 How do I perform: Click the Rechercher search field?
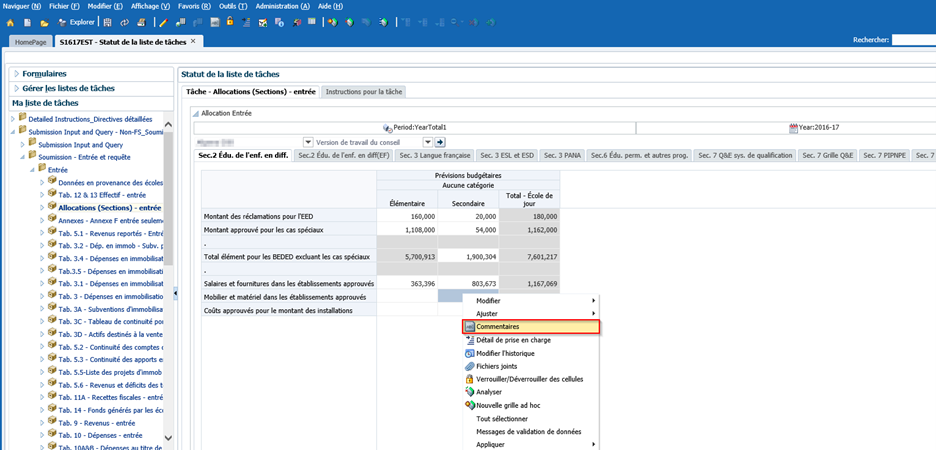pos(913,40)
